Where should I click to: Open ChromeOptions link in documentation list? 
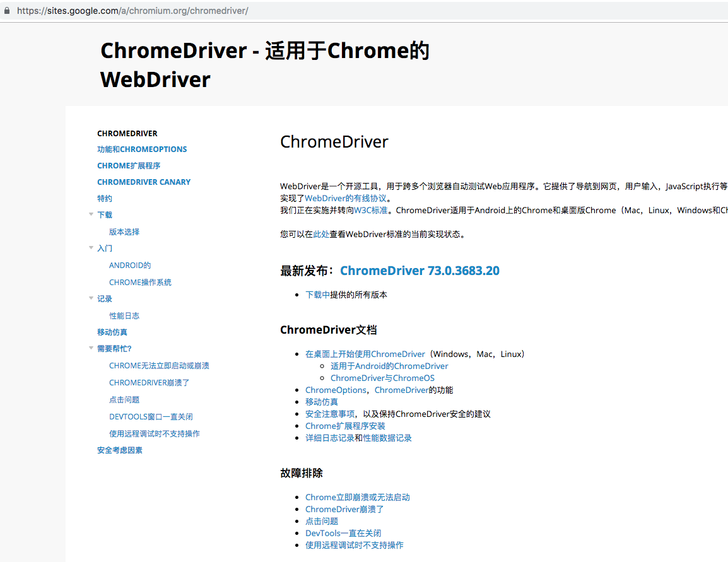click(336, 390)
